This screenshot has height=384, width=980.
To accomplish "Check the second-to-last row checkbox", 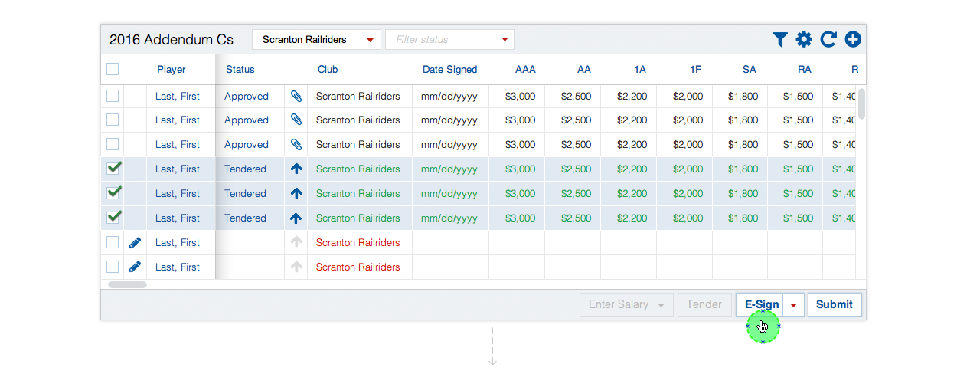I will pos(113,242).
